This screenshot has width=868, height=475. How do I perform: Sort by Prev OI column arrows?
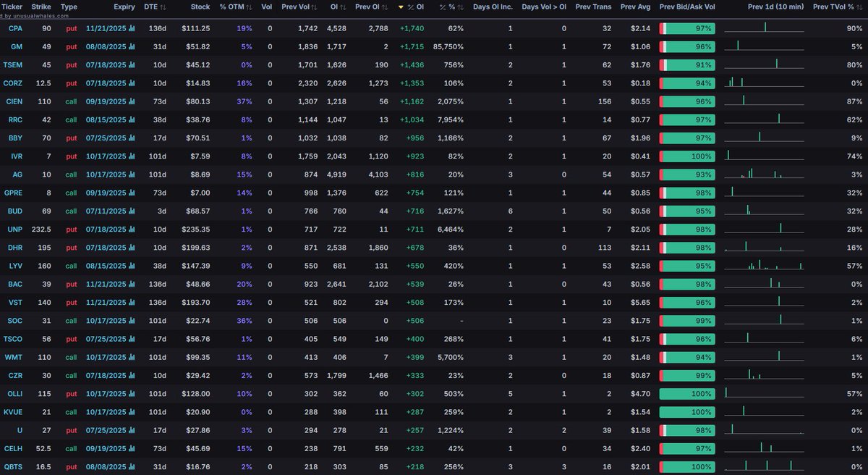(x=386, y=7)
